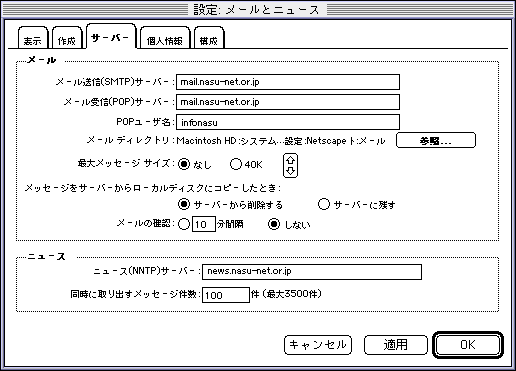Select the 40K message size option
This screenshot has width=516, height=371.
[x=236, y=164]
